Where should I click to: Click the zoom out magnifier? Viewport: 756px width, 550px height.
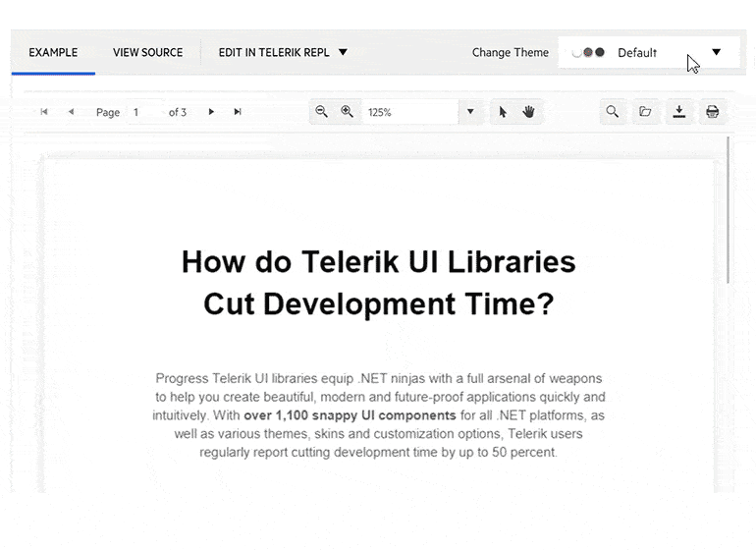(321, 112)
